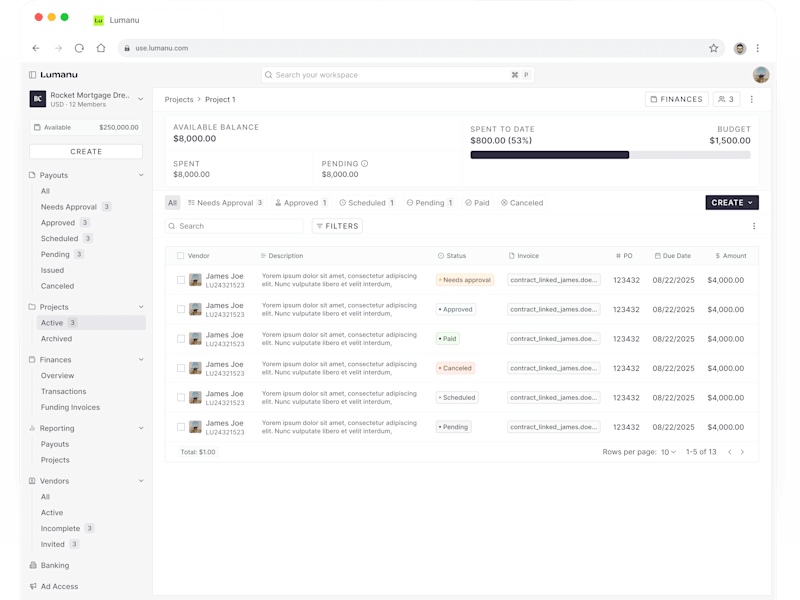Click the browser bookmark star icon
This screenshot has height=600, width=800.
[x=713, y=48]
